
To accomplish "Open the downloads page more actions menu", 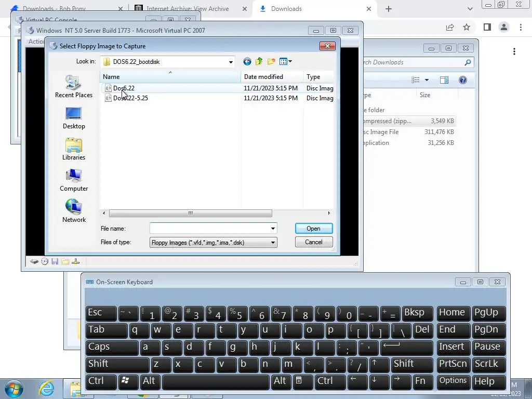I will coord(514,51).
